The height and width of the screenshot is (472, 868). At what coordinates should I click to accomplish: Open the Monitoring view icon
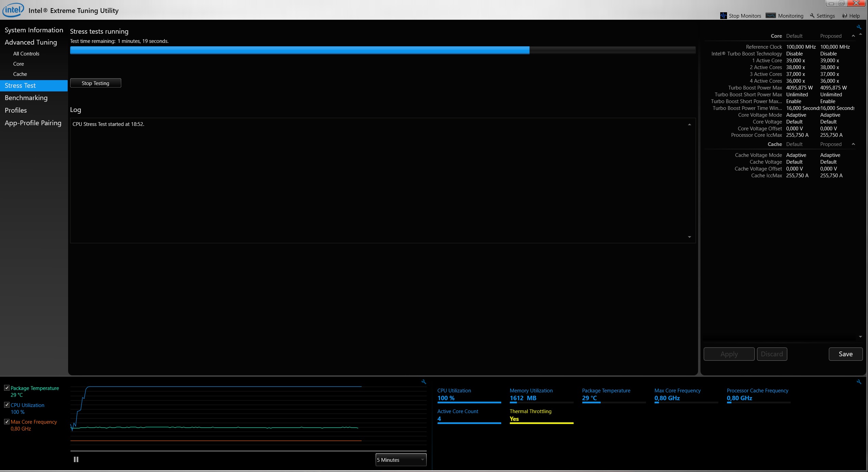[x=771, y=16]
